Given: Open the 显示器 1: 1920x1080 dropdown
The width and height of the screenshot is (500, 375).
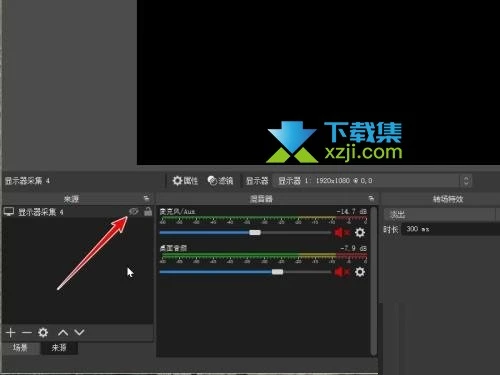Looking at the screenshot, I should 372,181.
